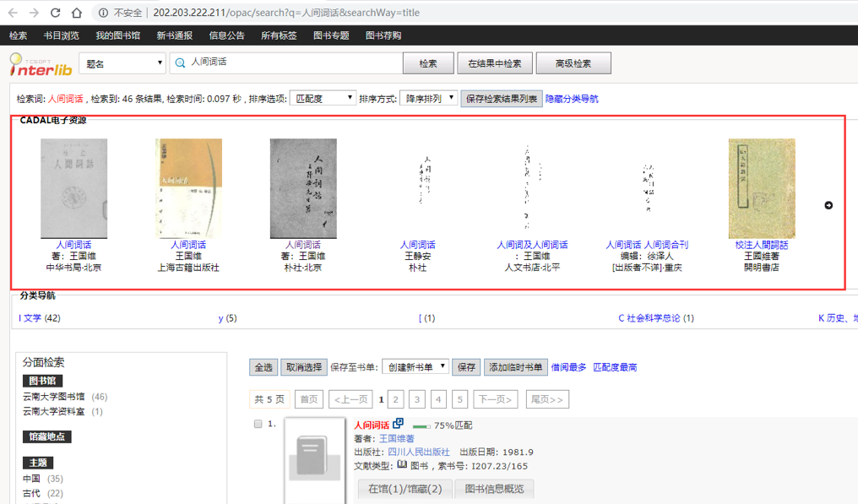Click the browser reload icon
Screen dimensions: 858x504
(x=55, y=13)
